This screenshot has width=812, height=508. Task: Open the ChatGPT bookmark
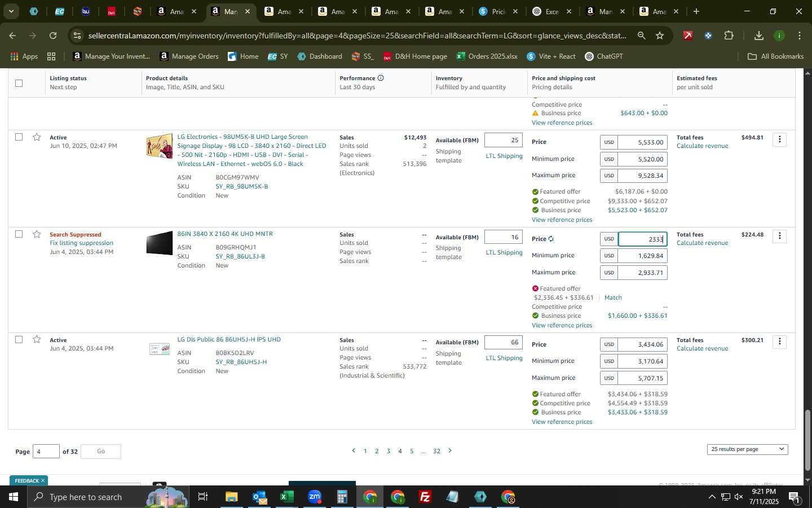tap(603, 56)
